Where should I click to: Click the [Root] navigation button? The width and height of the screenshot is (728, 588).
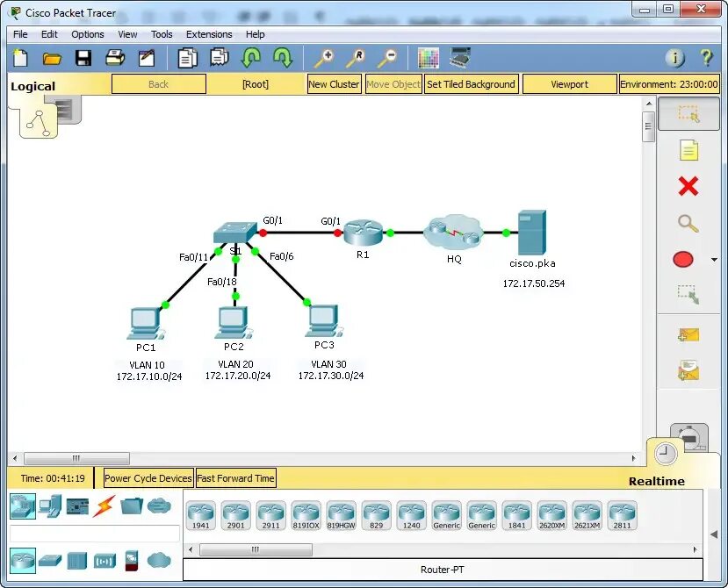point(256,84)
